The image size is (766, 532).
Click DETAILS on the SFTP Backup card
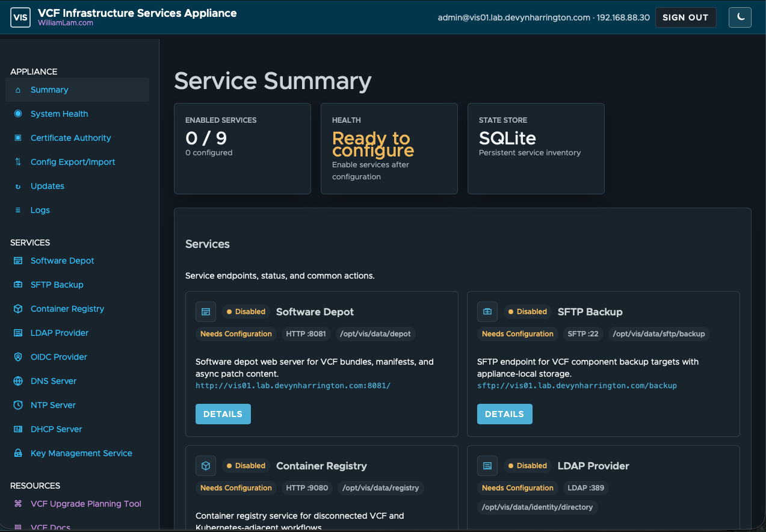(x=505, y=414)
